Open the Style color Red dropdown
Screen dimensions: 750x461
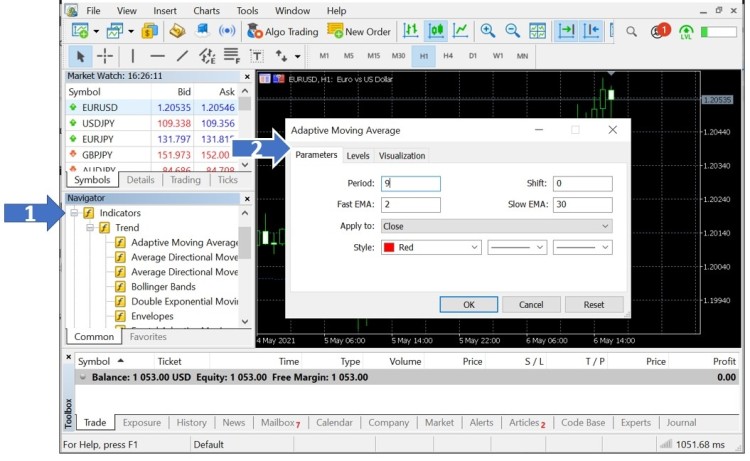[431, 247]
